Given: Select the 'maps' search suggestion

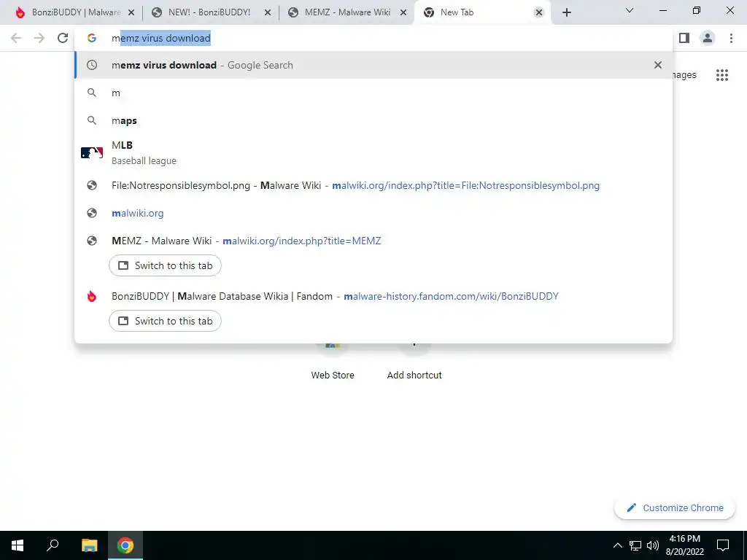Looking at the screenshot, I should [x=373, y=120].
